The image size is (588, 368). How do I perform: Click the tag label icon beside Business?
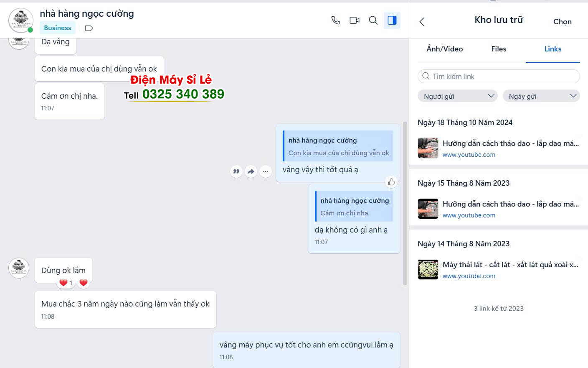pyautogui.click(x=89, y=28)
